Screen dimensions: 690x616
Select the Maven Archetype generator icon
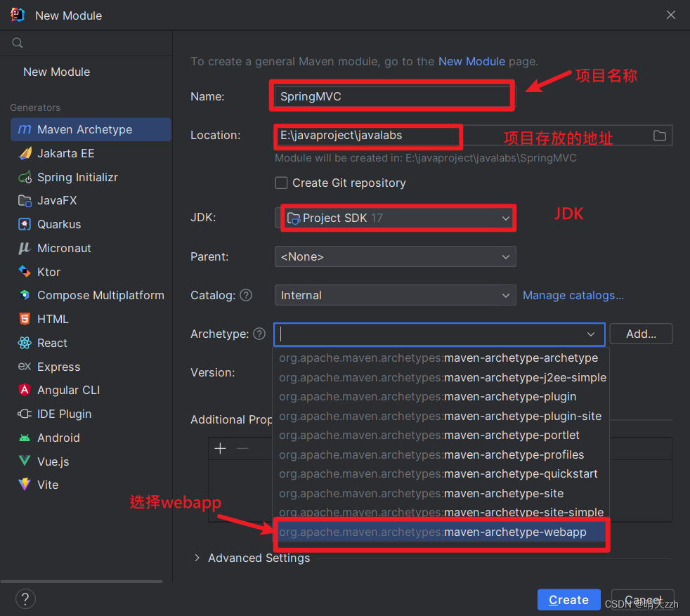click(x=25, y=129)
